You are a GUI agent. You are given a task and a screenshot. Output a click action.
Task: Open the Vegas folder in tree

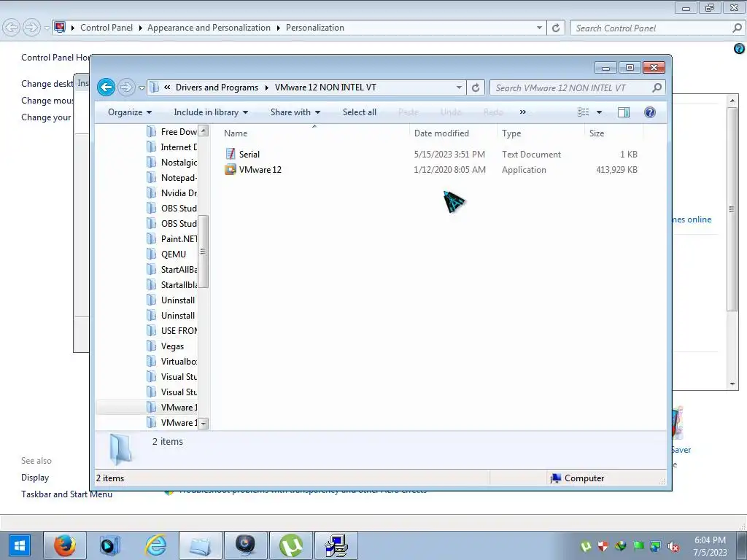click(172, 346)
